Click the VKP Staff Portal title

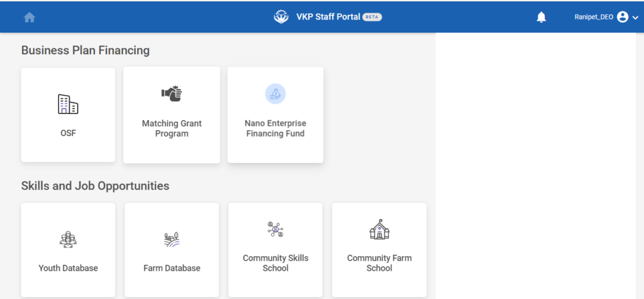point(328,17)
